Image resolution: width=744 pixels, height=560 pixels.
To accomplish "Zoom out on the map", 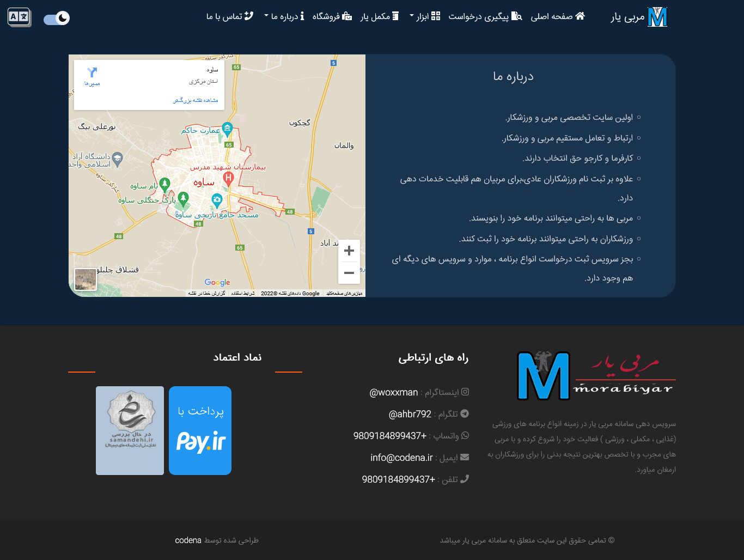I will [x=349, y=273].
